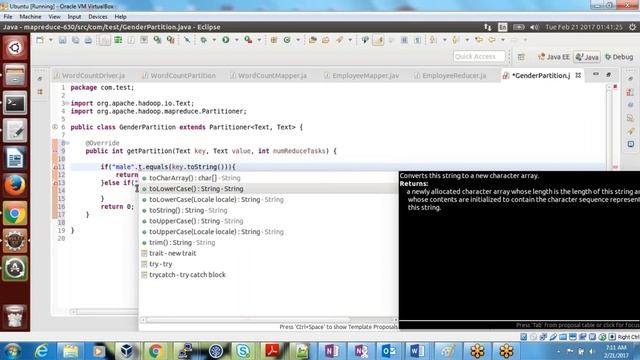Image resolution: width=640 pixels, height=360 pixels.
Task: Select try - try template
Action: pyautogui.click(x=268, y=264)
